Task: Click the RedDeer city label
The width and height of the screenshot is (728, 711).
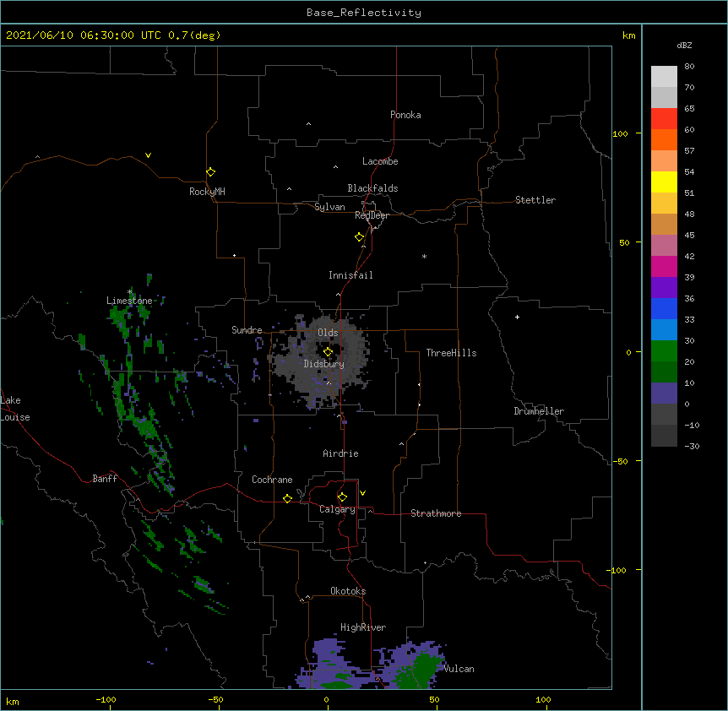Action: 372,215
